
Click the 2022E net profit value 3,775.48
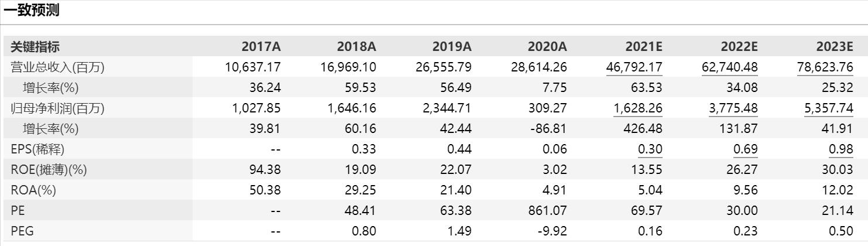(x=733, y=108)
